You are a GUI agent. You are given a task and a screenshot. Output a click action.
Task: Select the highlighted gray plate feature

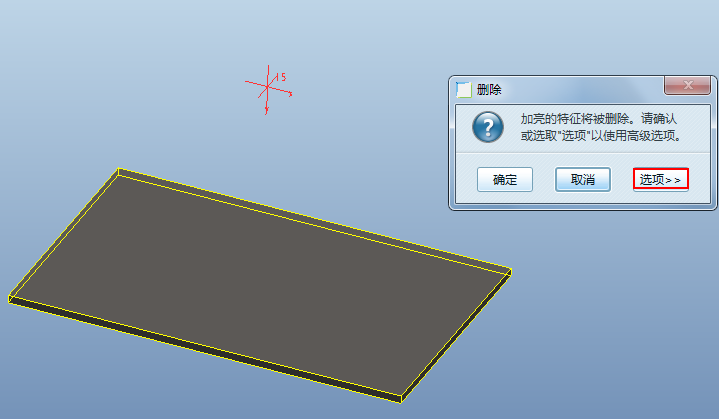pos(260,285)
